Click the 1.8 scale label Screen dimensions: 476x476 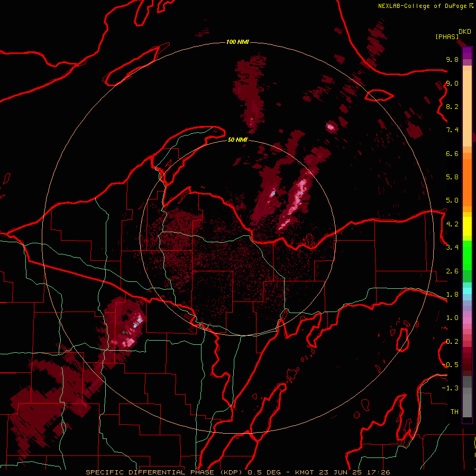click(x=452, y=295)
